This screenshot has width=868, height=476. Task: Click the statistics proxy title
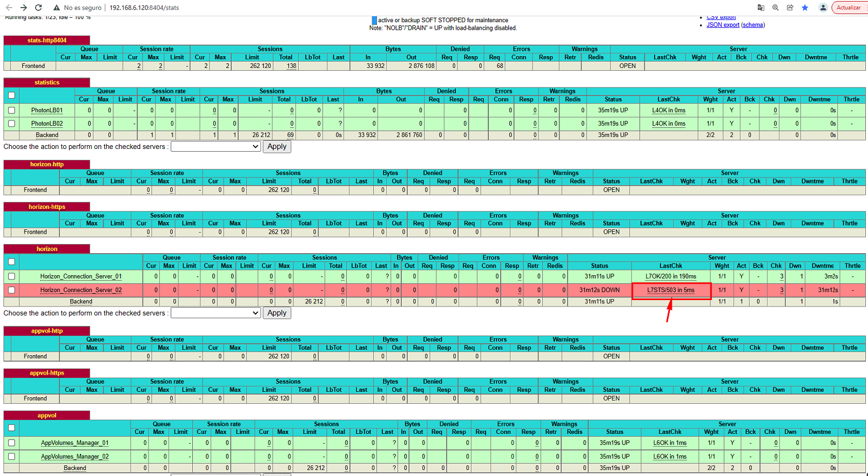pyautogui.click(x=47, y=83)
